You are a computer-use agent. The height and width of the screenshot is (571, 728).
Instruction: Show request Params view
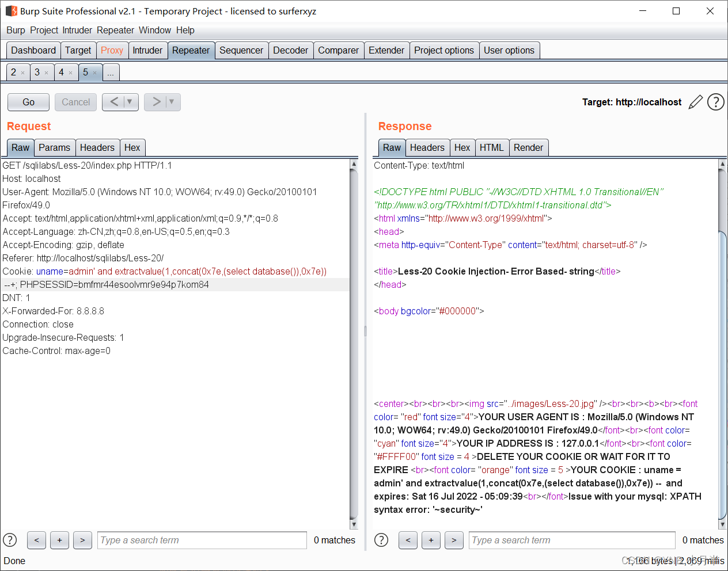coord(54,147)
